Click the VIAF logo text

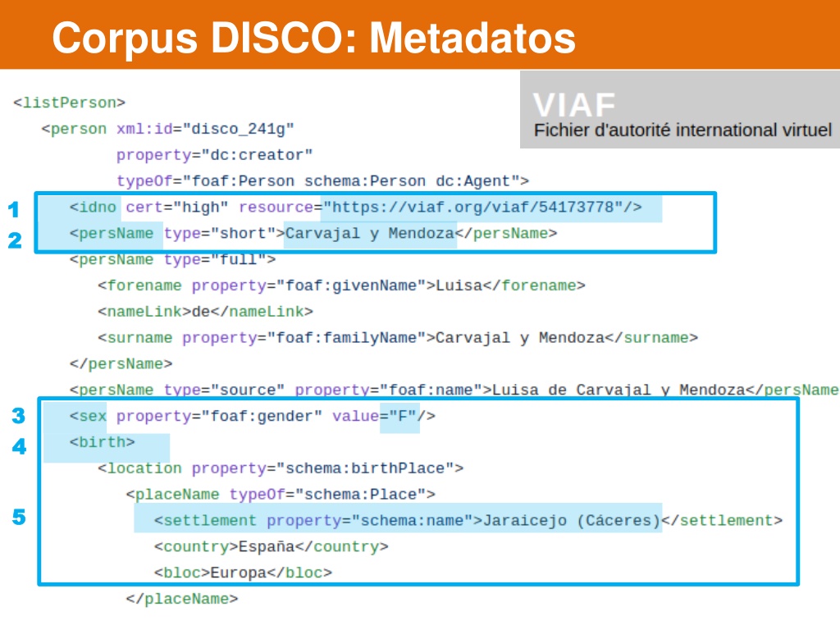(574, 104)
